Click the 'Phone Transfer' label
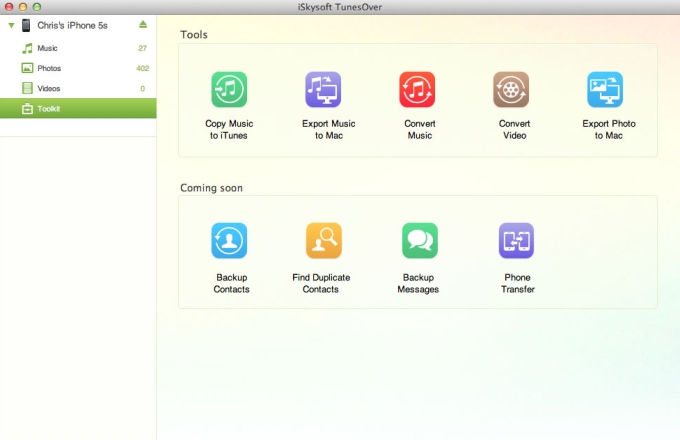 (517, 283)
